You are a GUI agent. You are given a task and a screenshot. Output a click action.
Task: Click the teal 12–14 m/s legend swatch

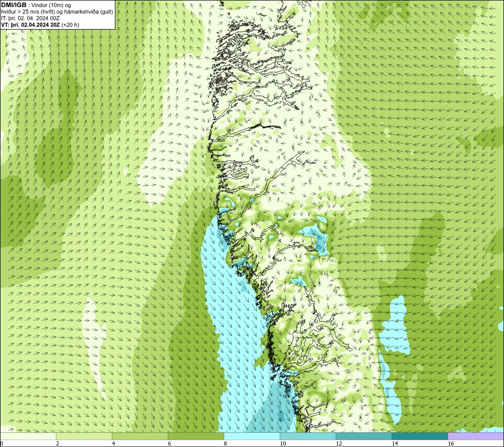(364, 436)
